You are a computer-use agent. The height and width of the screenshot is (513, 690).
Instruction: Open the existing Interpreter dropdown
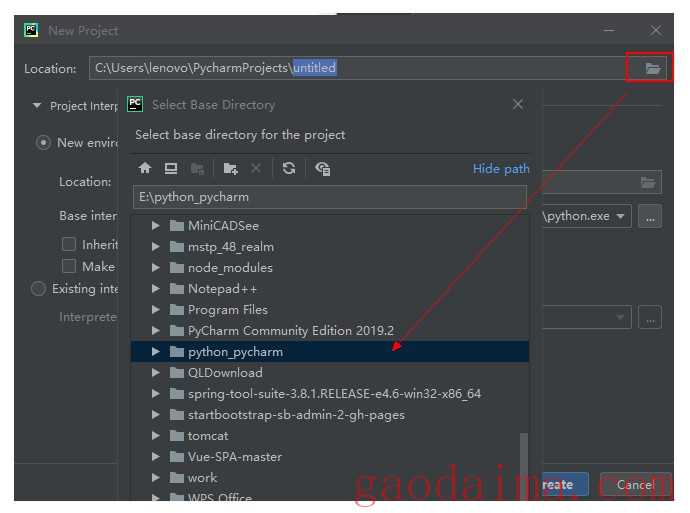620,317
